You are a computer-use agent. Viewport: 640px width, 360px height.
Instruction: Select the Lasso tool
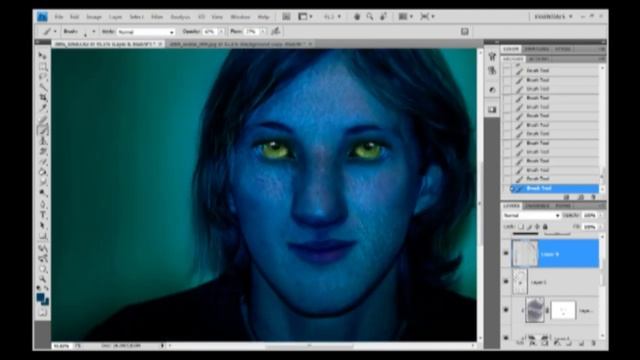pos(42,77)
